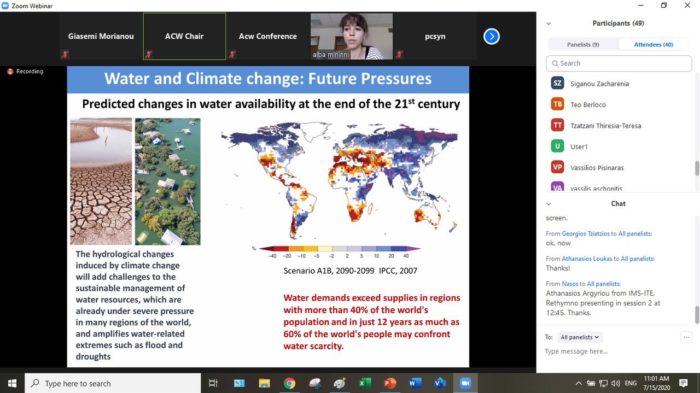Click the volume icon in system tray
The width and height of the screenshot is (700, 393).
coord(616,383)
